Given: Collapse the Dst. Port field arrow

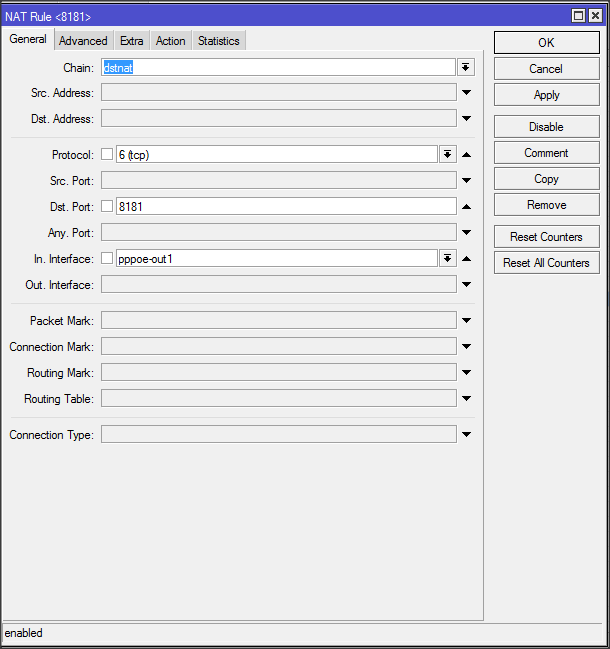Looking at the screenshot, I should (x=466, y=206).
